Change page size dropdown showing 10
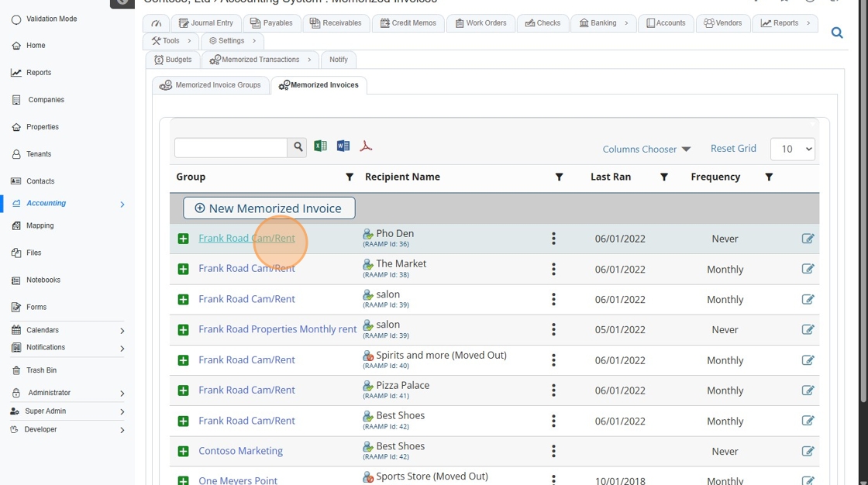868x485 pixels. (x=793, y=149)
